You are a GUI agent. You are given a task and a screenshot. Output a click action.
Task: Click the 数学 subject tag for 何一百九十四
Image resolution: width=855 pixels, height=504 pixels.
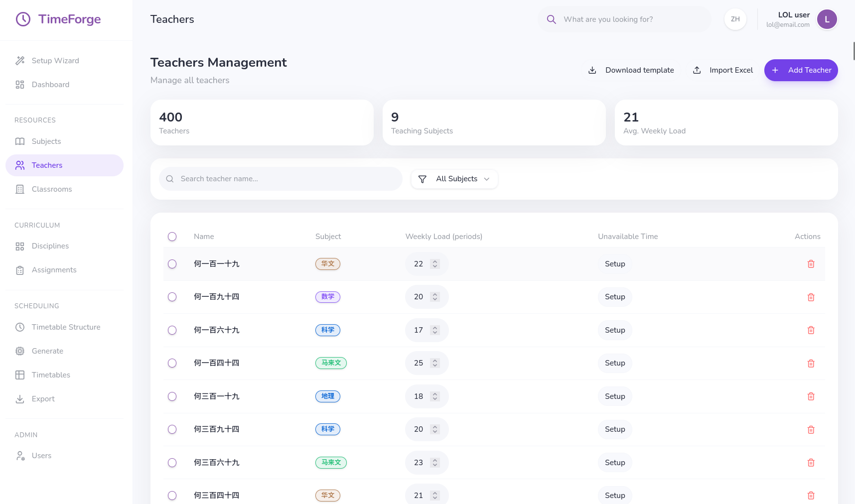click(x=328, y=297)
